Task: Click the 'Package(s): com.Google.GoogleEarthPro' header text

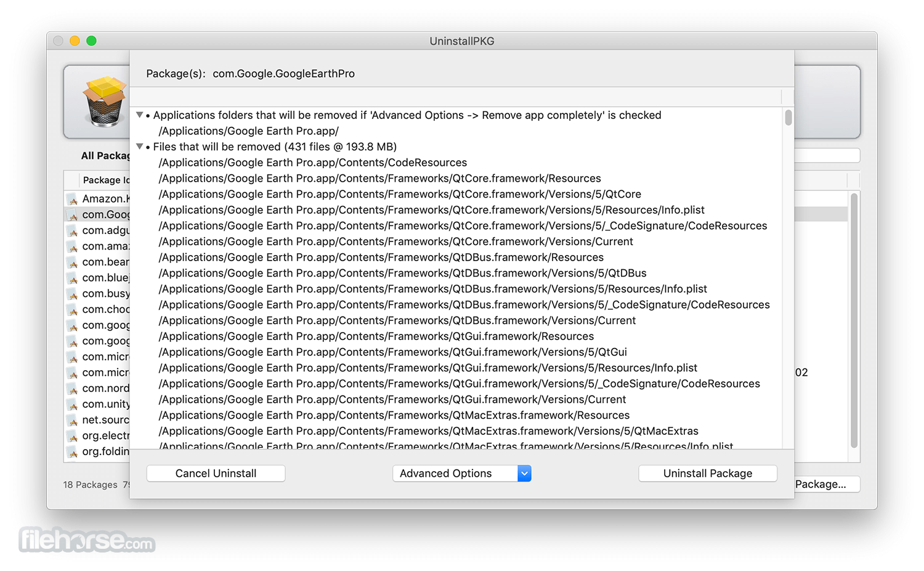Action: click(250, 74)
